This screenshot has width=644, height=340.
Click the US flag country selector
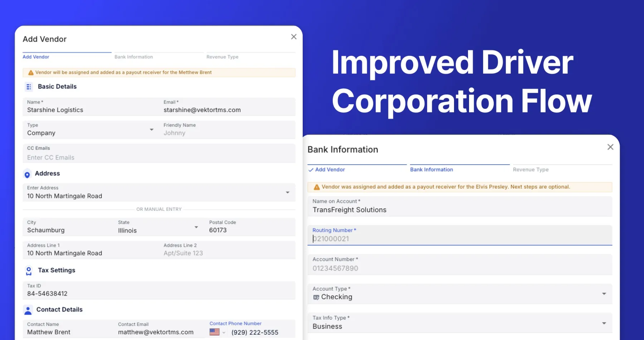tap(215, 332)
